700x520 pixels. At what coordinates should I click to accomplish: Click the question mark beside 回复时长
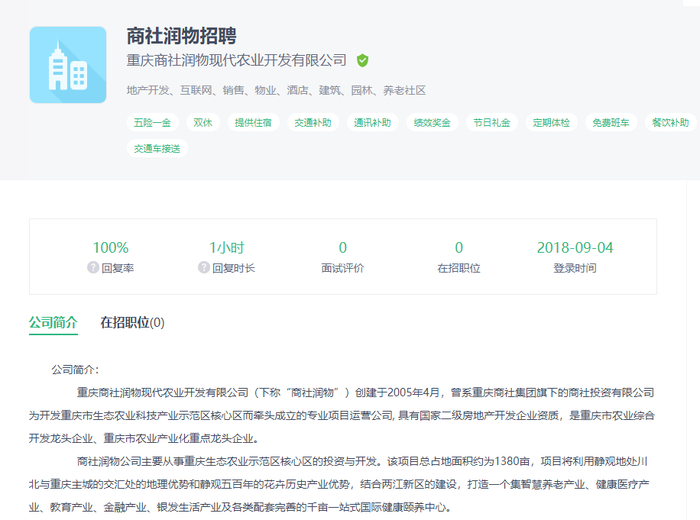click(x=204, y=267)
